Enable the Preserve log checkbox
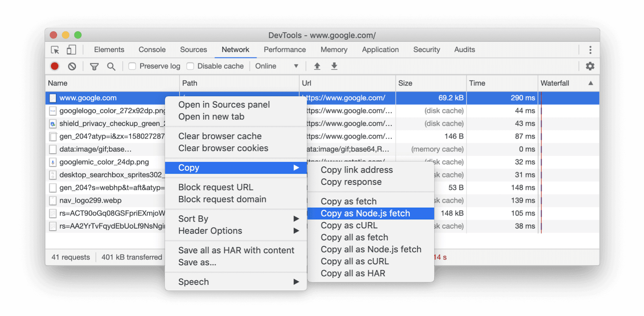Viewport: 644px width, 316px height. tap(132, 66)
